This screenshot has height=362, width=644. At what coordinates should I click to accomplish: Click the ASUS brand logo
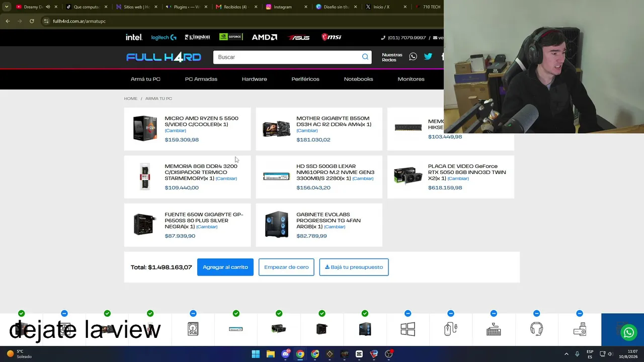[299, 37]
